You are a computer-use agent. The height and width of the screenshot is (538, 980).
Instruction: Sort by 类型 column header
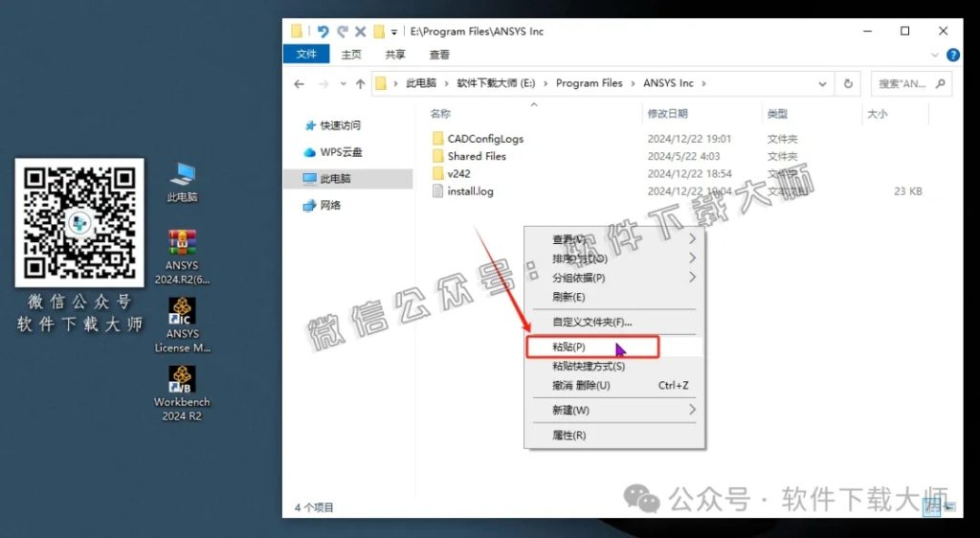[777, 114]
